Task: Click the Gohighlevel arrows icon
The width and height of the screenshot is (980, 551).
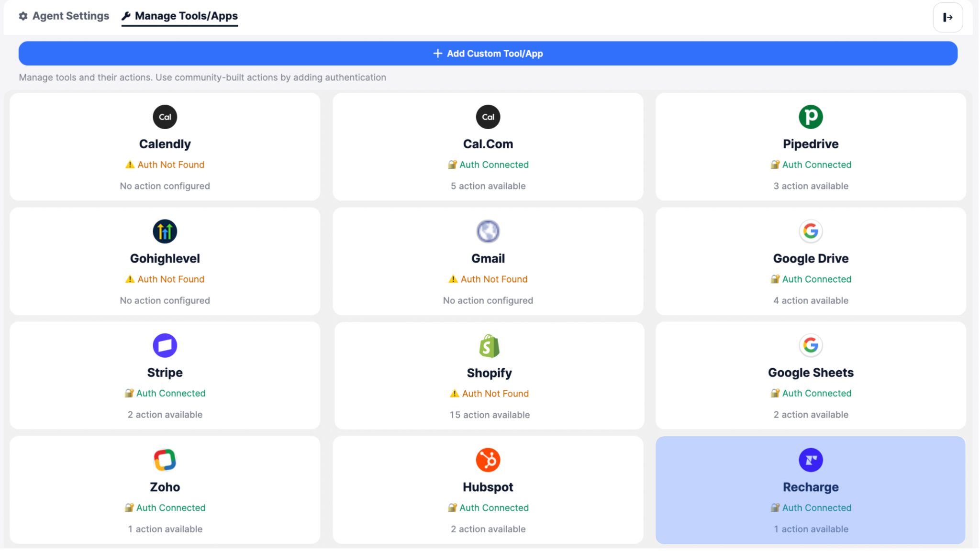Action: [165, 231]
